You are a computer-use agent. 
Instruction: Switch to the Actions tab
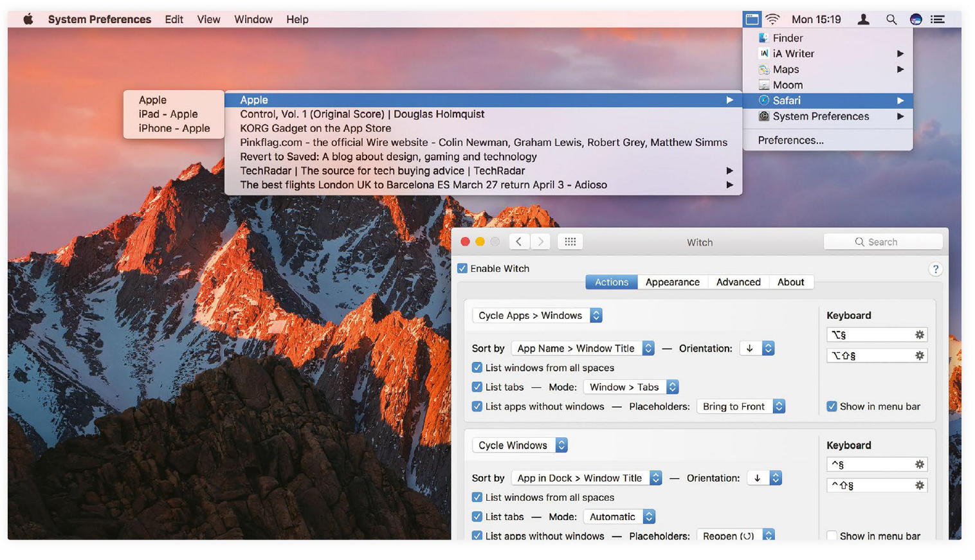click(612, 282)
